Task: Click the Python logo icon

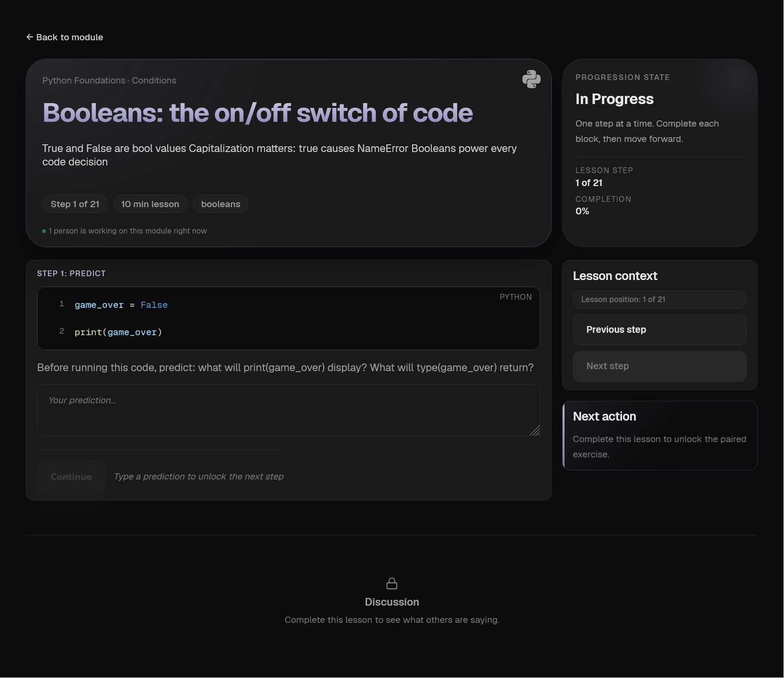Action: tap(531, 79)
